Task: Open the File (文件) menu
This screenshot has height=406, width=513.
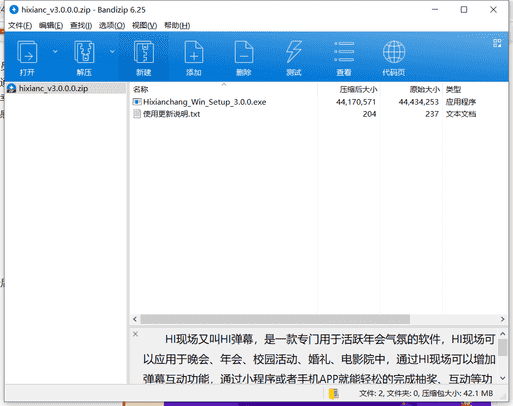Action: tap(20, 25)
